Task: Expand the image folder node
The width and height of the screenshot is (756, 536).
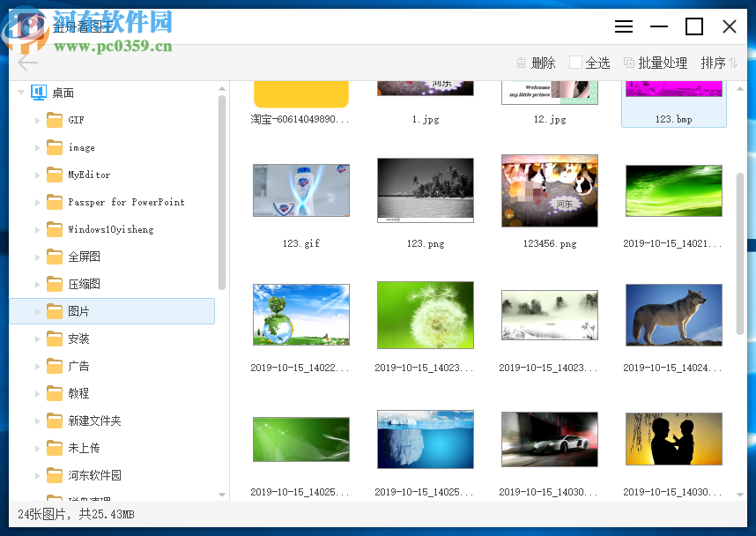Action: 37,147
